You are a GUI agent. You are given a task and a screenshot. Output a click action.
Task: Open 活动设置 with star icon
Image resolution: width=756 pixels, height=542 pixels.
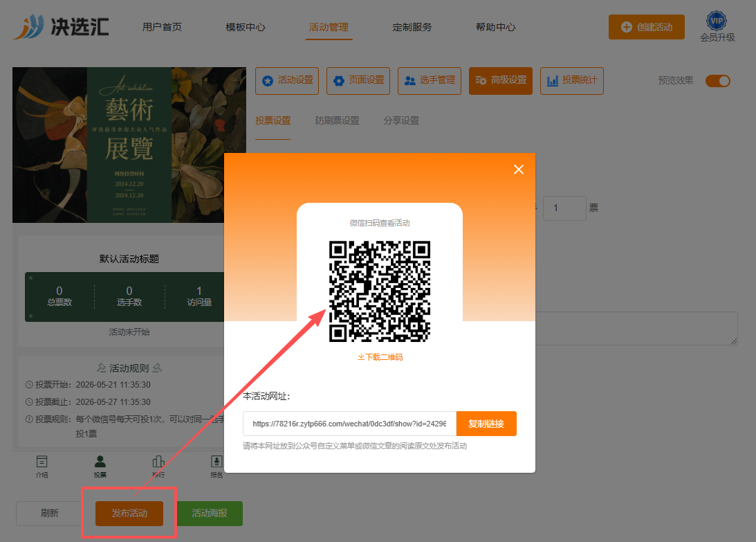click(x=287, y=80)
